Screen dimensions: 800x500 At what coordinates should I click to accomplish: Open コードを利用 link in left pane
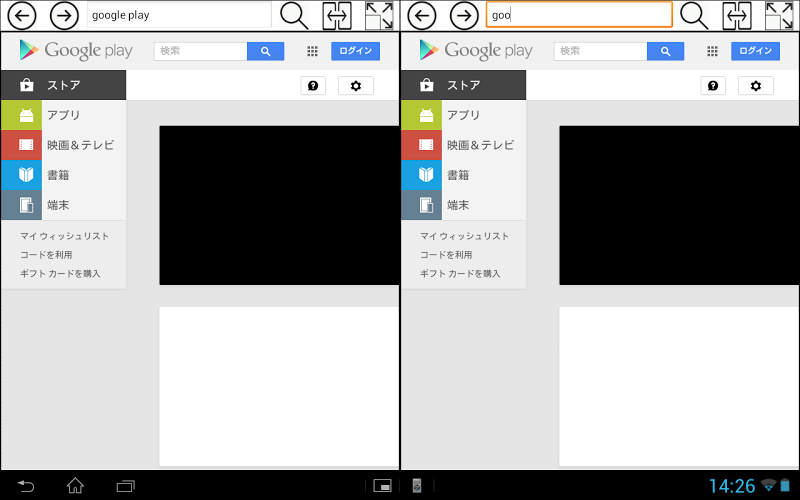point(46,255)
